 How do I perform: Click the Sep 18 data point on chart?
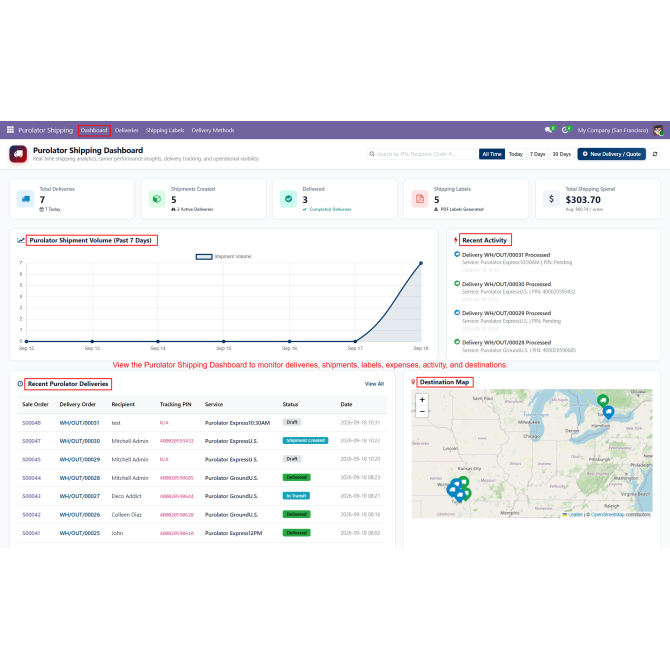click(x=421, y=263)
